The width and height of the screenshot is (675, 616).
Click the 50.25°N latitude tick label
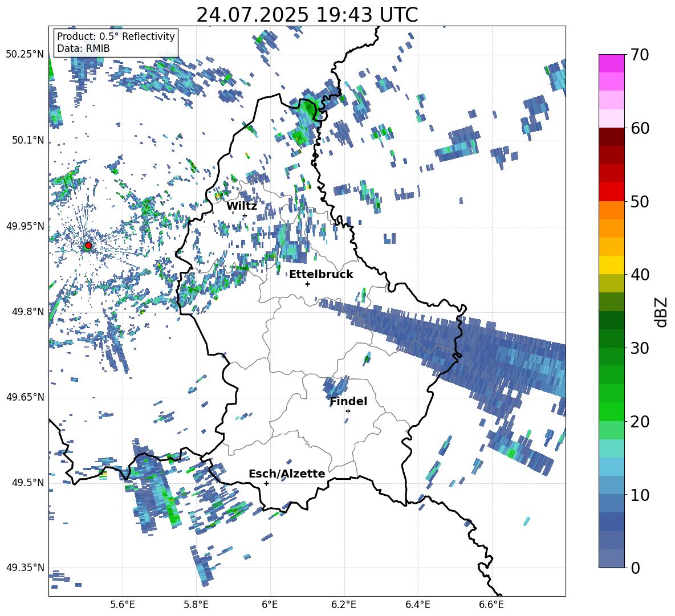pyautogui.click(x=25, y=55)
